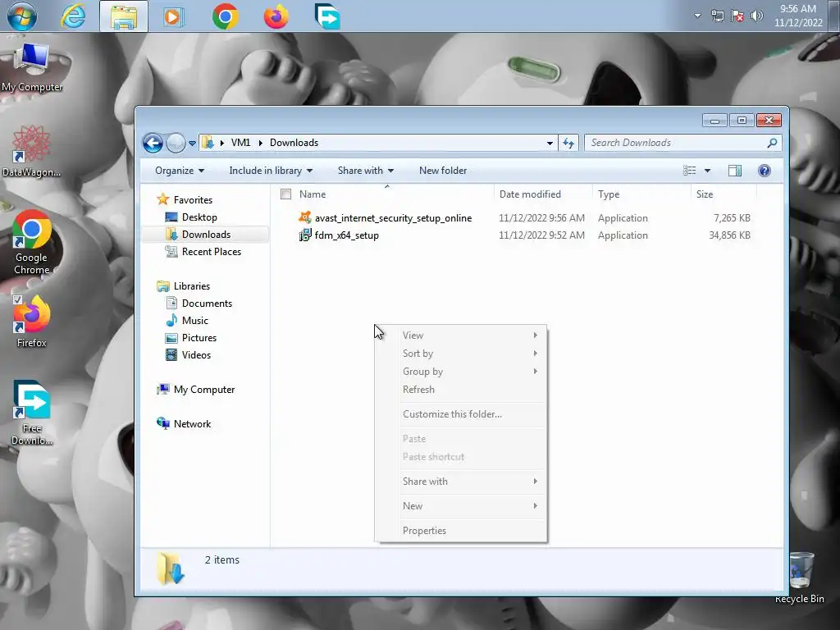Refresh the folder via address bar button

click(568, 143)
